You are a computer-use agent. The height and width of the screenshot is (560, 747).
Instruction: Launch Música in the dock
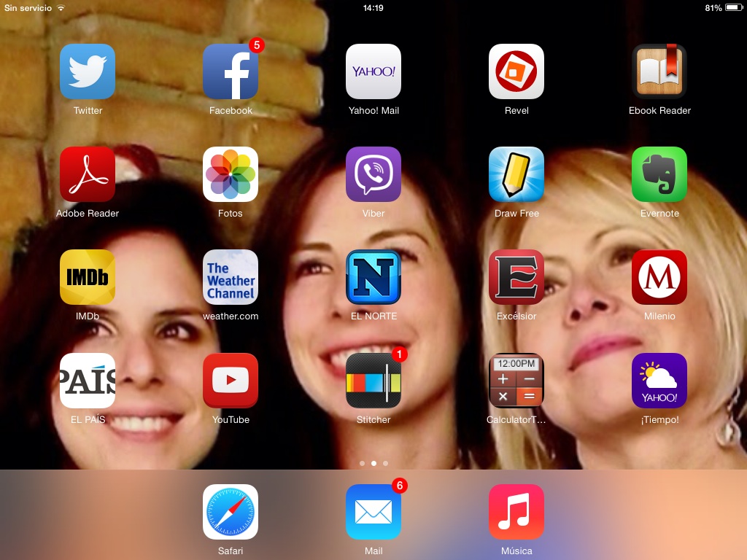point(516,512)
